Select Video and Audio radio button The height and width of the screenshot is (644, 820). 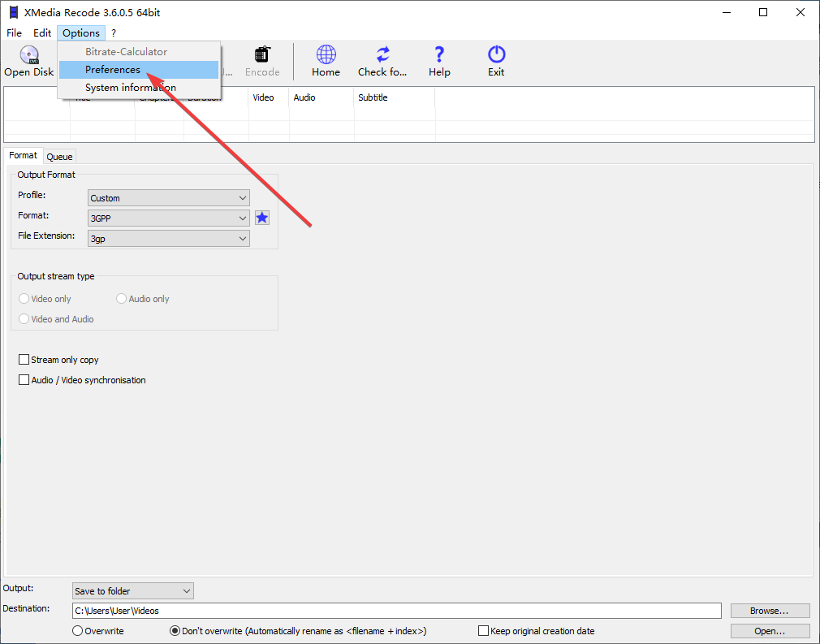pyautogui.click(x=24, y=319)
